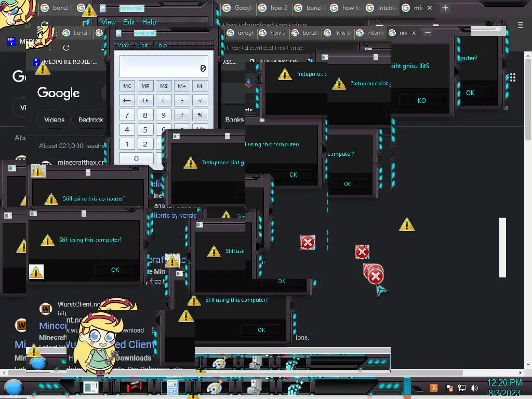This screenshot has width=532, height=399.
Task: Open the Action Center flag in the tray
Action: tap(449, 388)
